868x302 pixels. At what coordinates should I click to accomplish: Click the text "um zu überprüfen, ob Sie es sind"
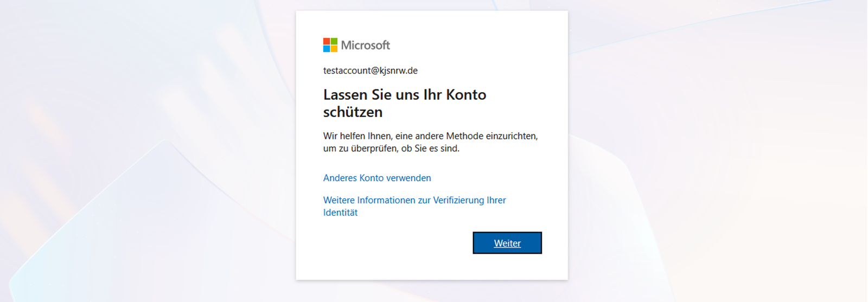[391, 149]
